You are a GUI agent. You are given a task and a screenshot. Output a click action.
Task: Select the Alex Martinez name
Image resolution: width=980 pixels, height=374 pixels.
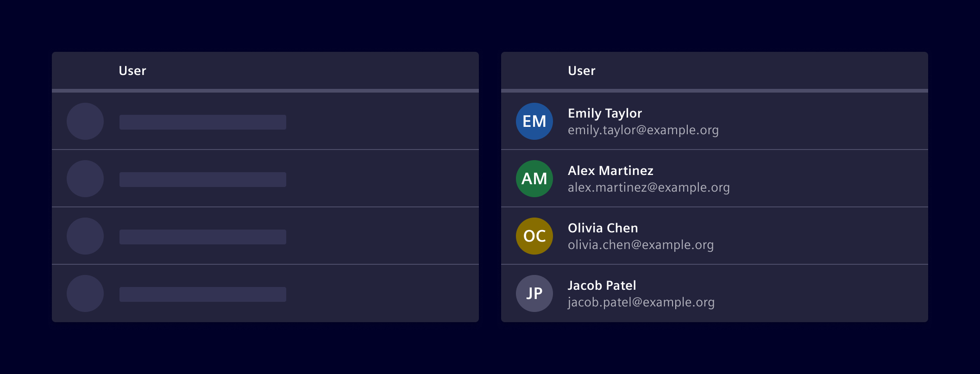tap(610, 171)
